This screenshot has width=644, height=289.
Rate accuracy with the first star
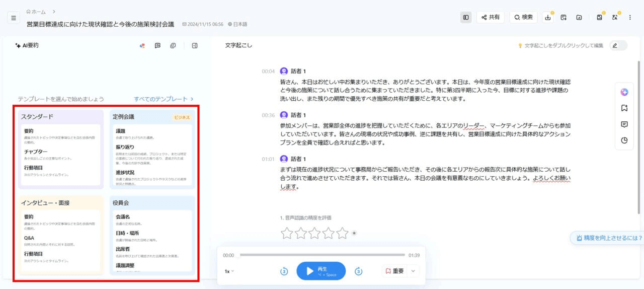287,233
